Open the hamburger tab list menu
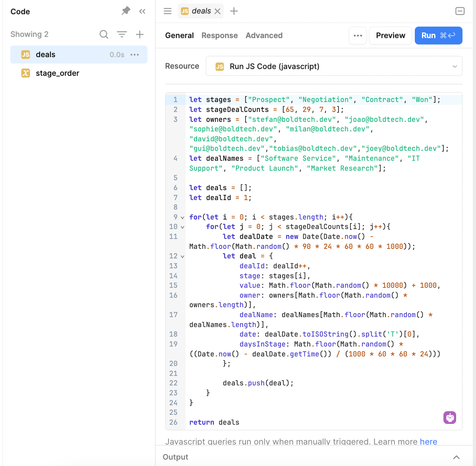The width and height of the screenshot is (476, 466). click(x=168, y=11)
